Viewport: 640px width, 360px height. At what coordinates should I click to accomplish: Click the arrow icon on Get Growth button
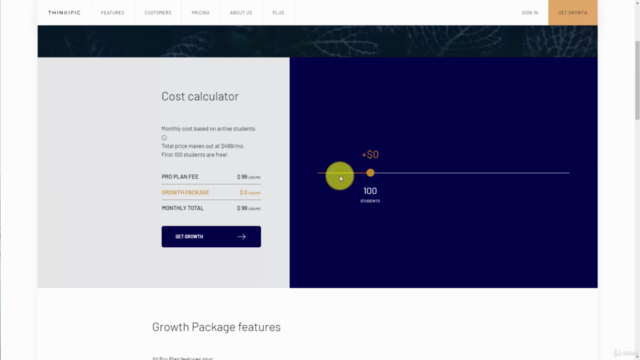(241, 236)
